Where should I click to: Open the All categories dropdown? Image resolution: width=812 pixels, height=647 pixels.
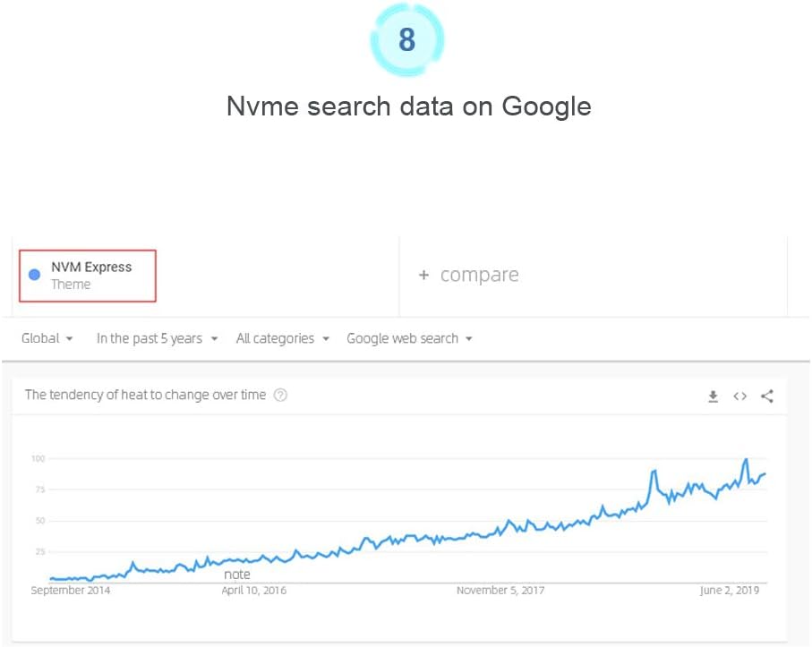[283, 338]
